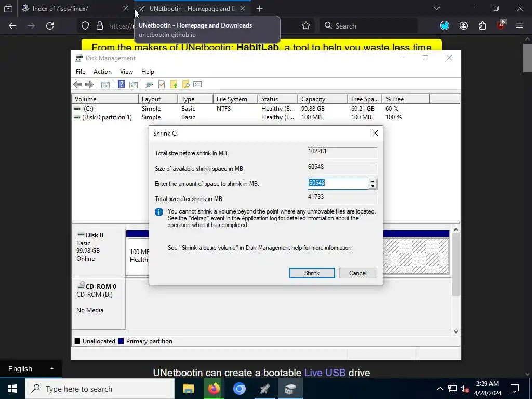Sort by the File System column header
This screenshot has height=399, width=532.
point(235,99)
